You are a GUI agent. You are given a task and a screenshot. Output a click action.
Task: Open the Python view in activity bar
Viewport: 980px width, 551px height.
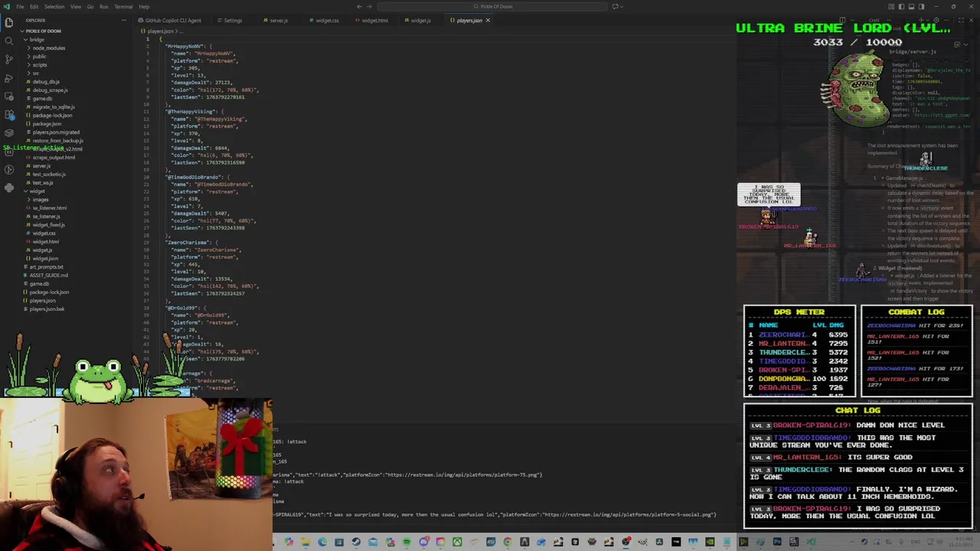(8, 187)
